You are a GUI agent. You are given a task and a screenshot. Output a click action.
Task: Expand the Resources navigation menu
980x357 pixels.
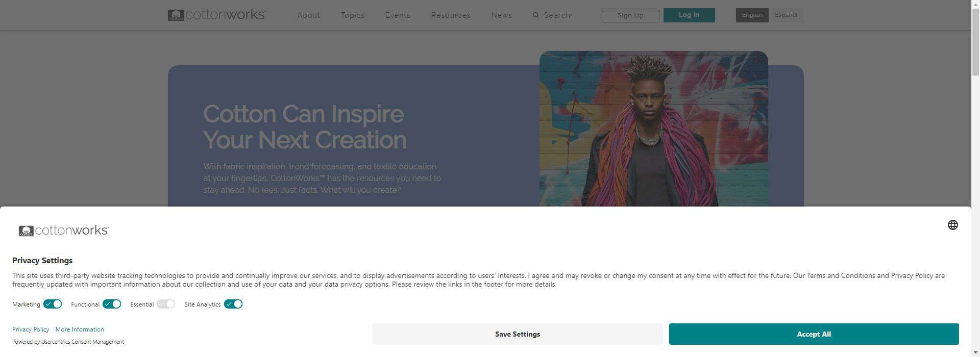click(451, 15)
